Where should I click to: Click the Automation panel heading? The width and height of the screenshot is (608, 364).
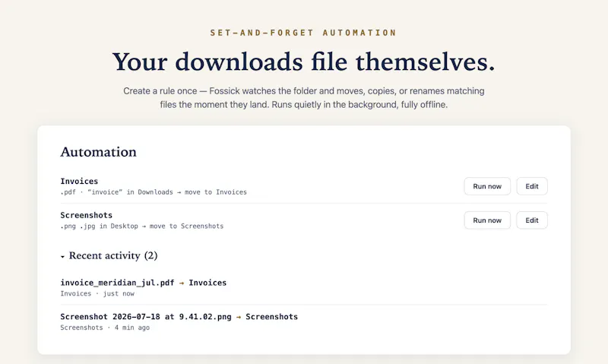(99, 152)
